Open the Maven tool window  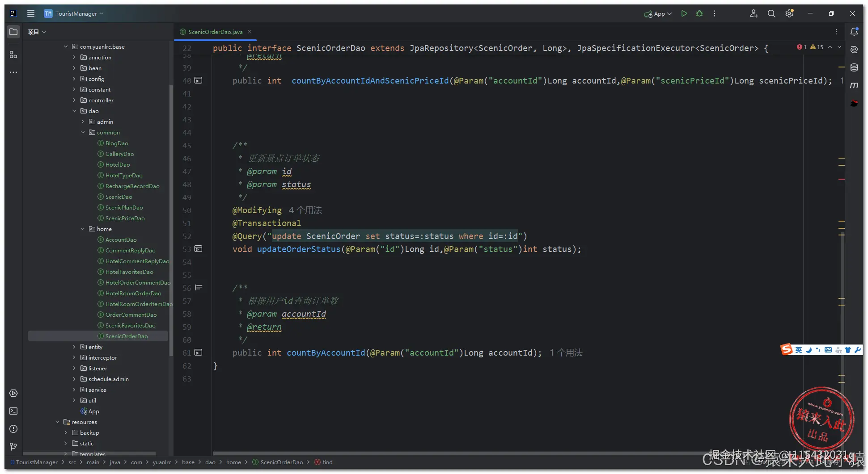(x=854, y=85)
